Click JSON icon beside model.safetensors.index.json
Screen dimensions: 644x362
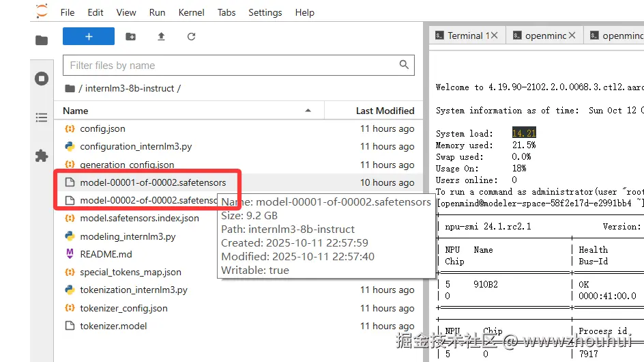click(70, 219)
